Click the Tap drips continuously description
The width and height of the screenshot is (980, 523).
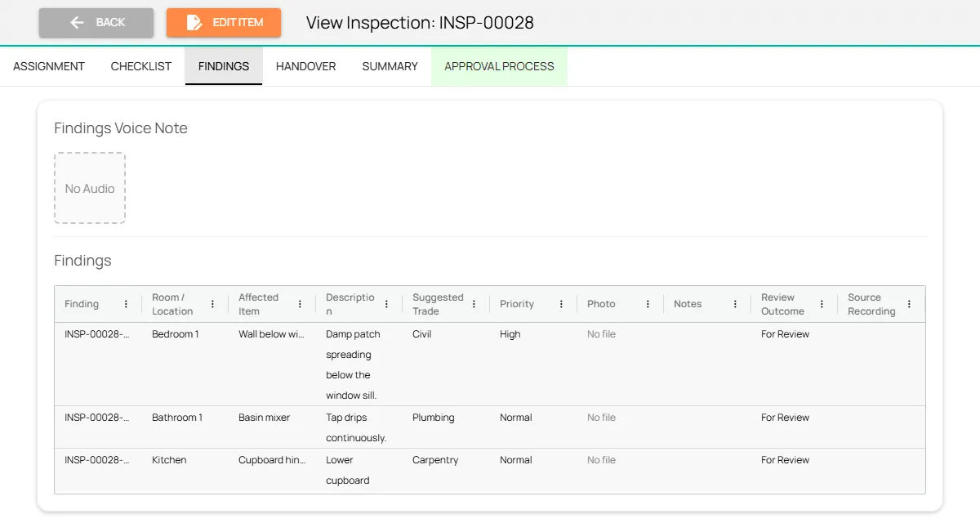(356, 427)
